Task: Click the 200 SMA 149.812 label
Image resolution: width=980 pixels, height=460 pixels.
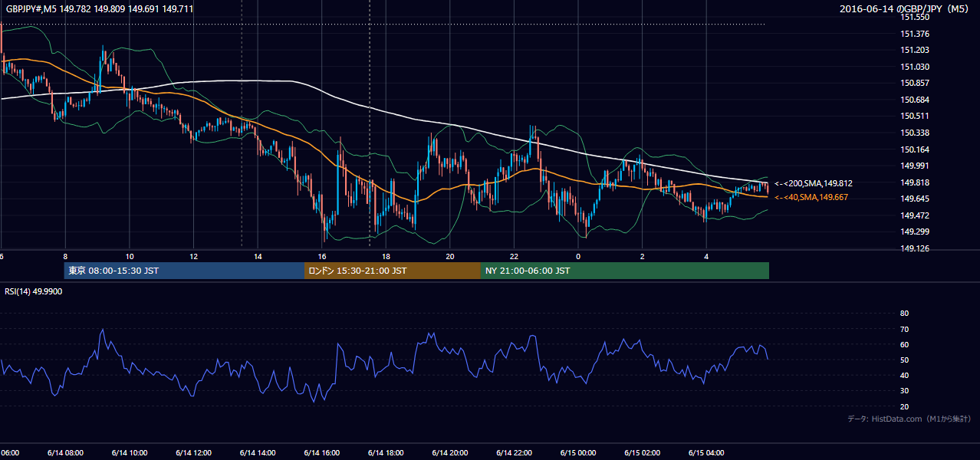Action: 813,184
